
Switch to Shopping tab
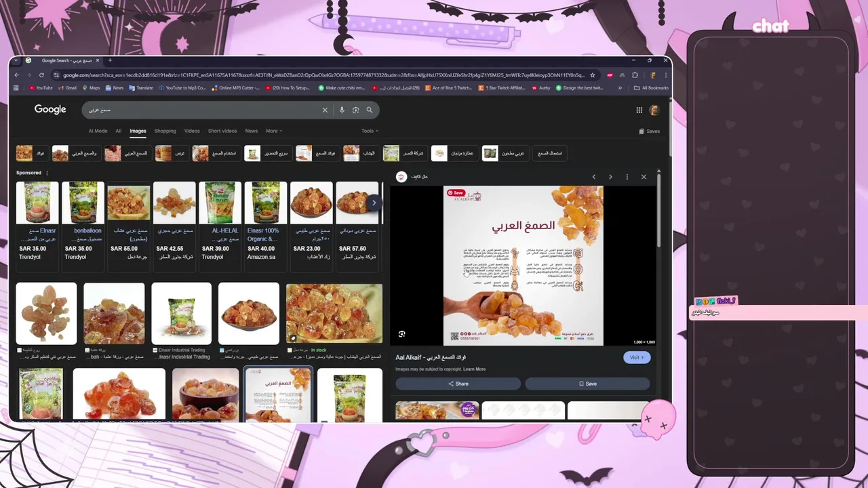[165, 131]
